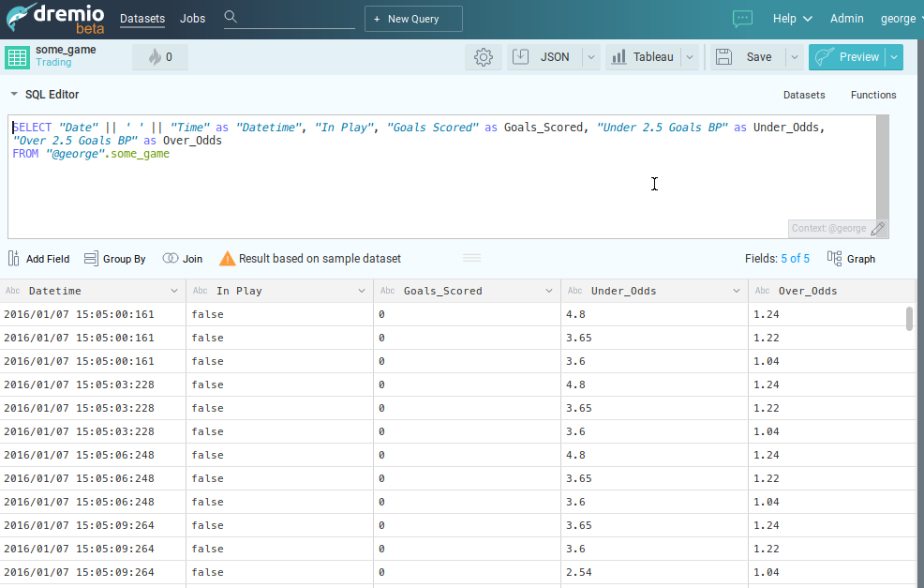This screenshot has height=588, width=924.
Task: Show the Functions panel
Action: 872,95
